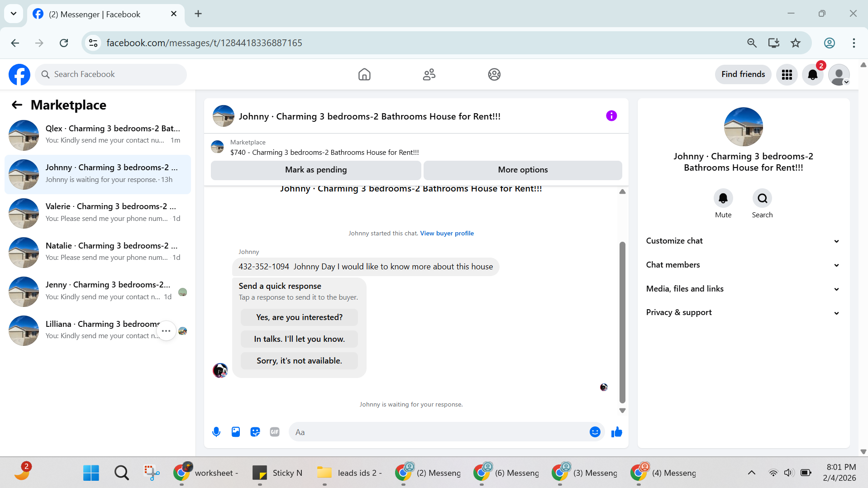Go back from Marketplace using the arrow
Screen dimensions: 868x488
point(17,105)
